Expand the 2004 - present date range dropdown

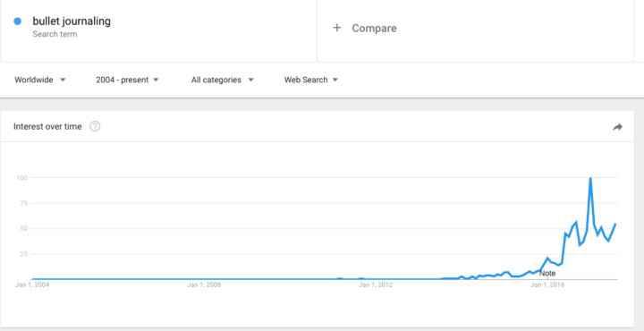(x=127, y=81)
